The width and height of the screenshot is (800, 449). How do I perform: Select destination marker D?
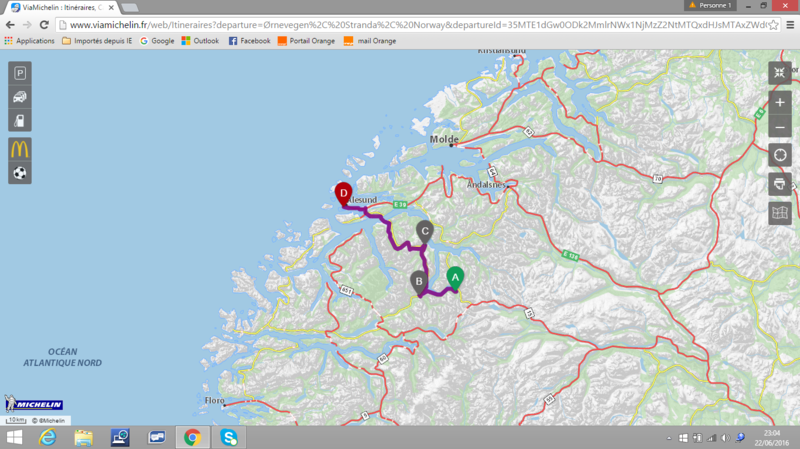coord(343,194)
